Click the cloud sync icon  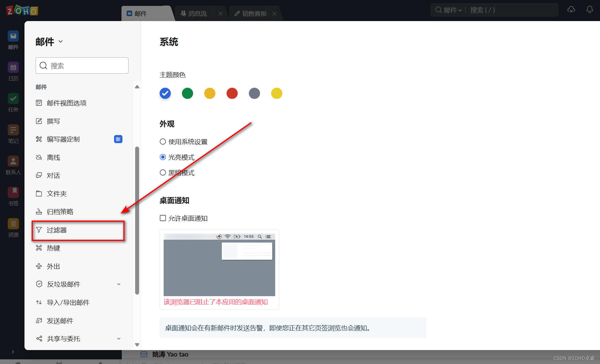571,10
